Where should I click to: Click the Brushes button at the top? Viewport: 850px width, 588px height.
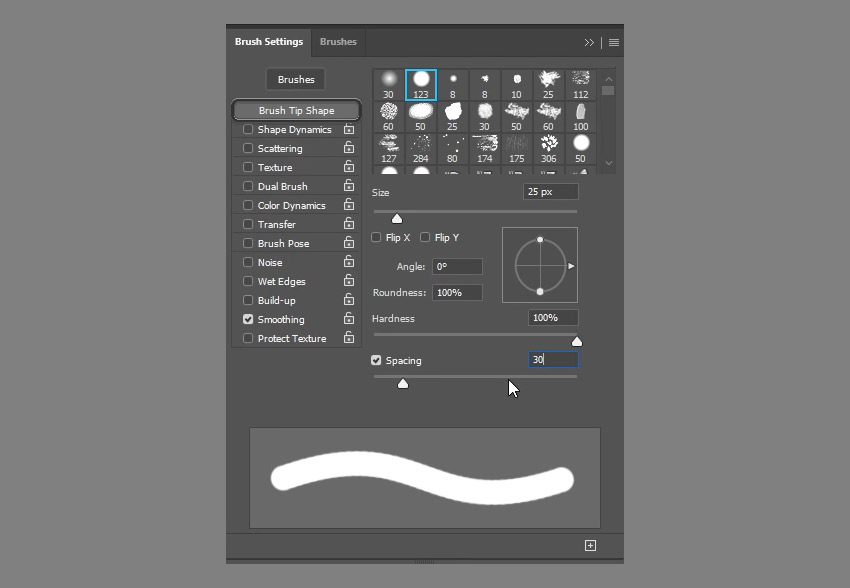294,78
